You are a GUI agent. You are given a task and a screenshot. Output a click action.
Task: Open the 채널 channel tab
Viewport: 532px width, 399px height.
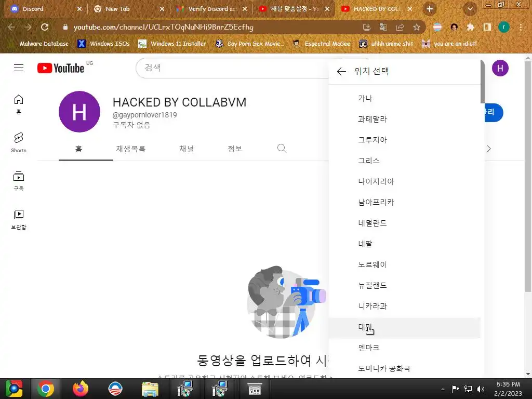[187, 149]
